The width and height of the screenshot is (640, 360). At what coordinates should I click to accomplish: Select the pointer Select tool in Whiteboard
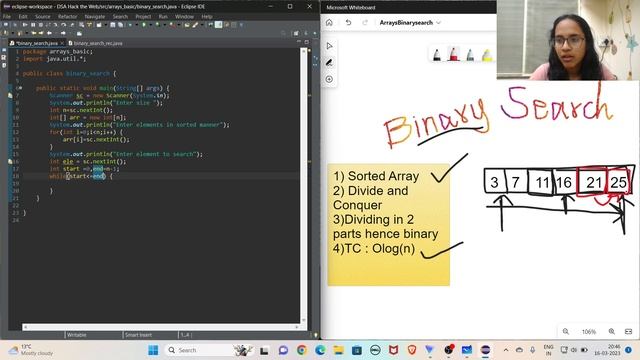click(329, 46)
